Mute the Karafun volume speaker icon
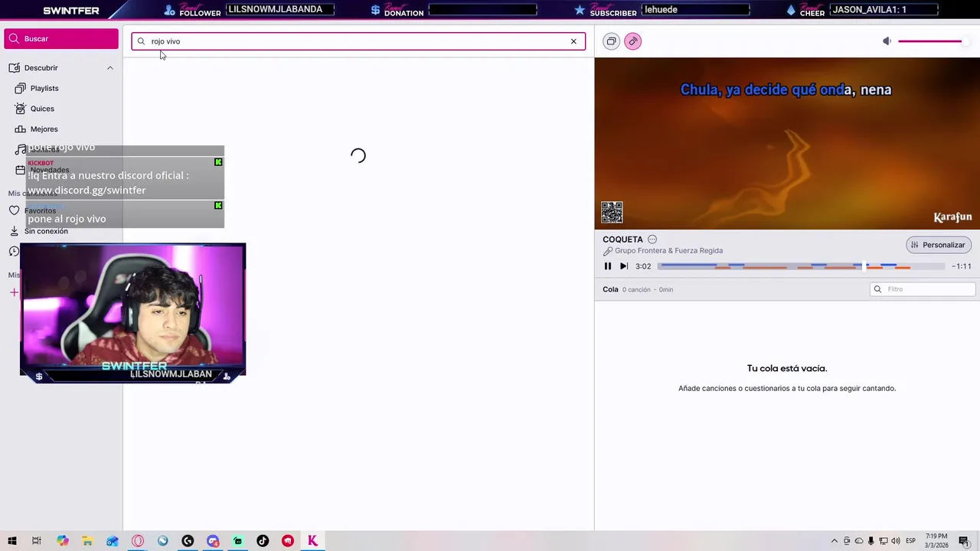This screenshot has height=551, width=980. click(887, 41)
